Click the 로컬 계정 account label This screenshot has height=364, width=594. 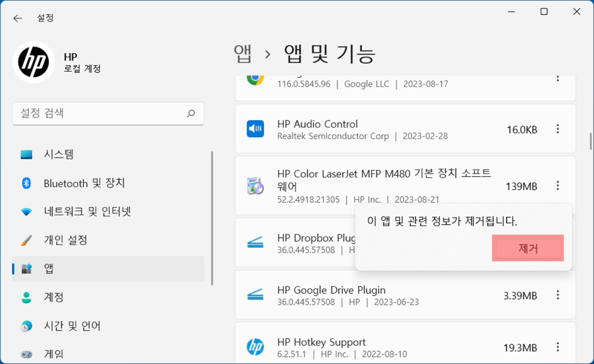pyautogui.click(x=82, y=69)
